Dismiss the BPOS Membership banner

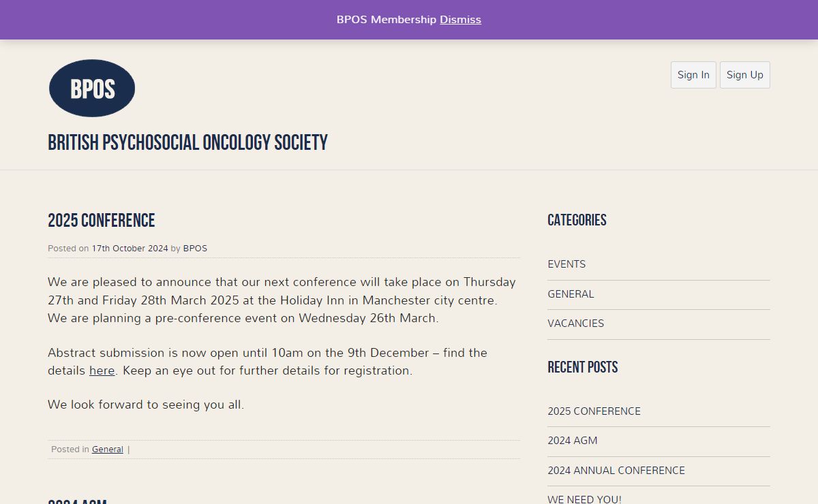pyautogui.click(x=460, y=20)
